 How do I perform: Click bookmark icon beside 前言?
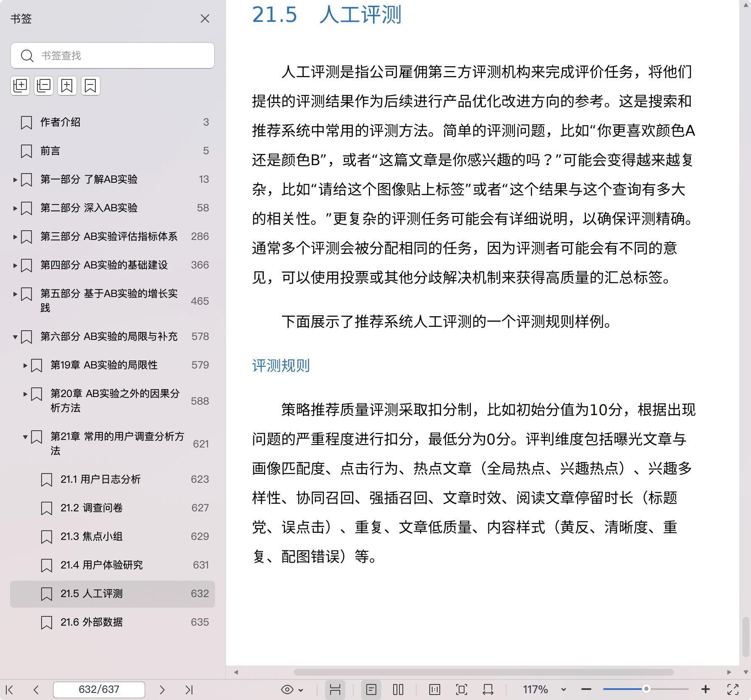pyautogui.click(x=26, y=151)
